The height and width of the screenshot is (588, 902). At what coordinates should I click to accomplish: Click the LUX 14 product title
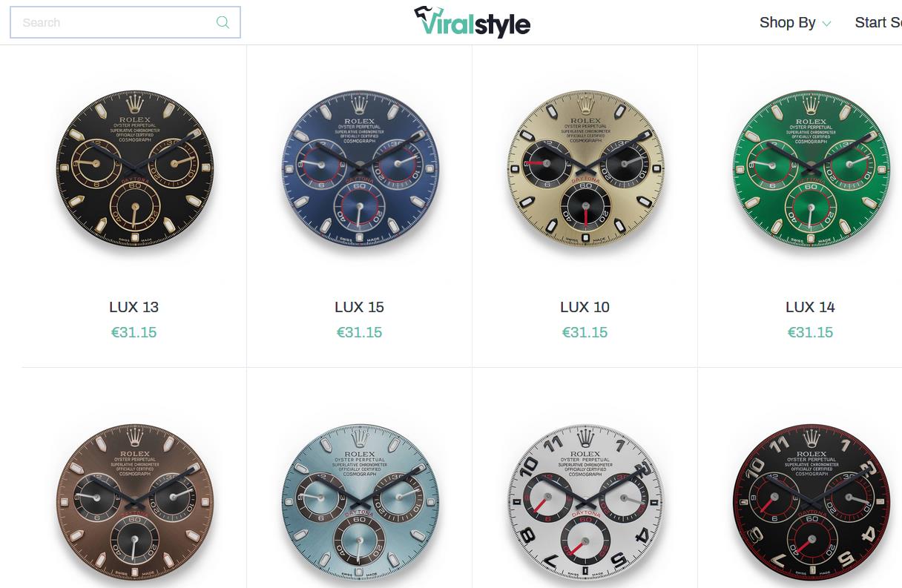[811, 307]
